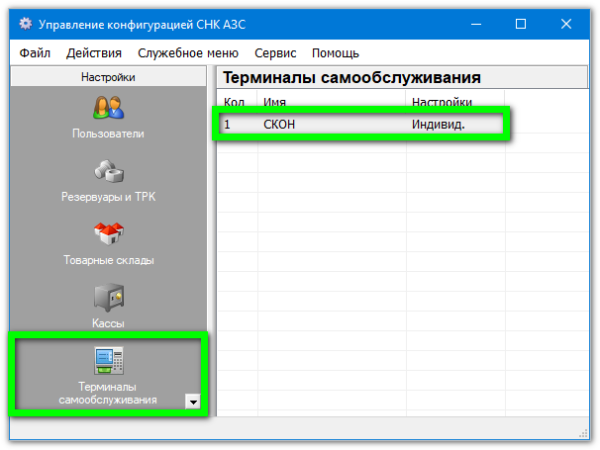Maximize the configuration window
This screenshot has width=600, height=450.
click(520, 24)
